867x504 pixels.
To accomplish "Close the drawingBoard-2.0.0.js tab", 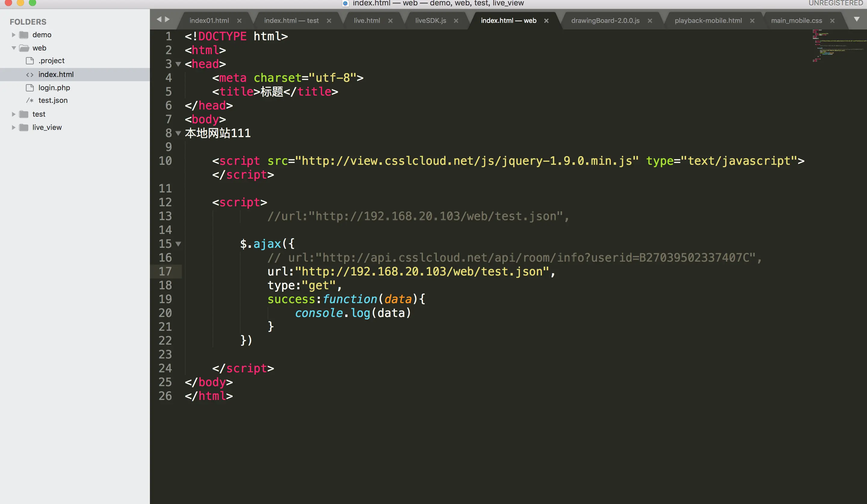I will tap(650, 21).
